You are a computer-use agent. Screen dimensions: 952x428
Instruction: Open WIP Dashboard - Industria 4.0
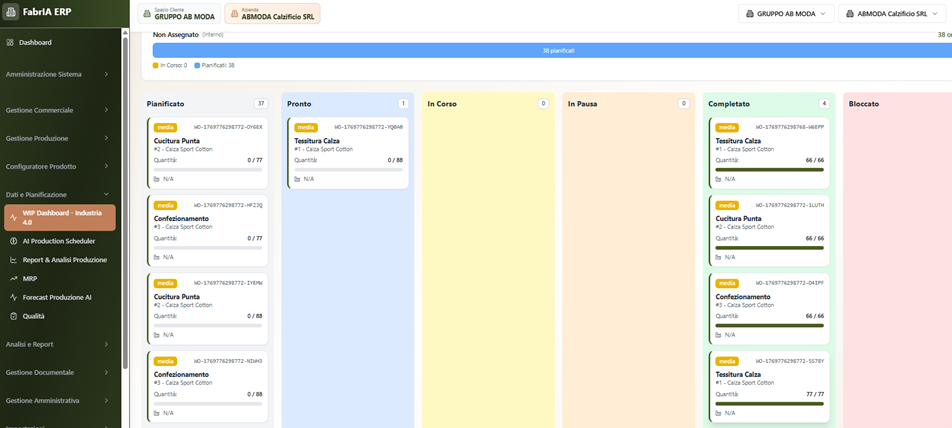click(x=60, y=218)
